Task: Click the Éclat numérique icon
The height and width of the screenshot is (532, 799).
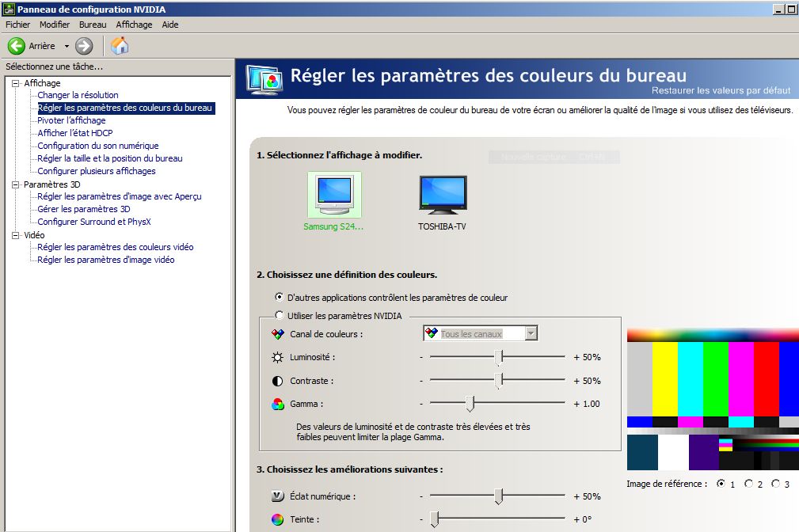Action: pyautogui.click(x=278, y=496)
